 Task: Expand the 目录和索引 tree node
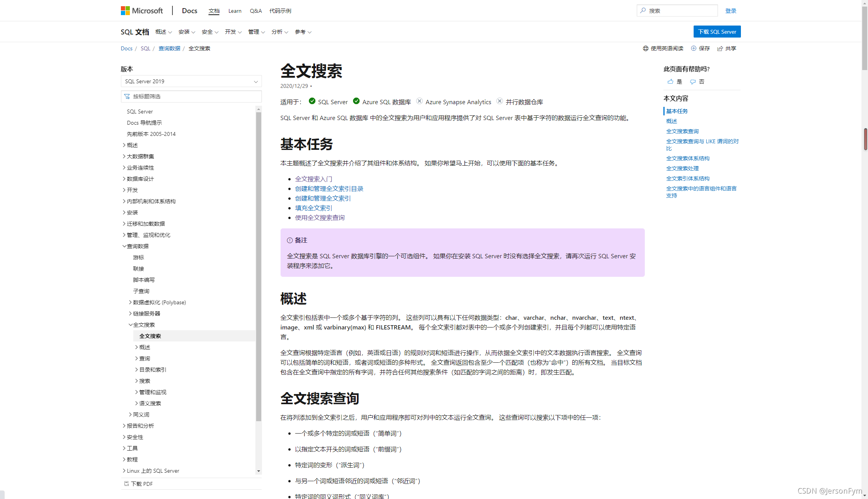click(x=136, y=370)
